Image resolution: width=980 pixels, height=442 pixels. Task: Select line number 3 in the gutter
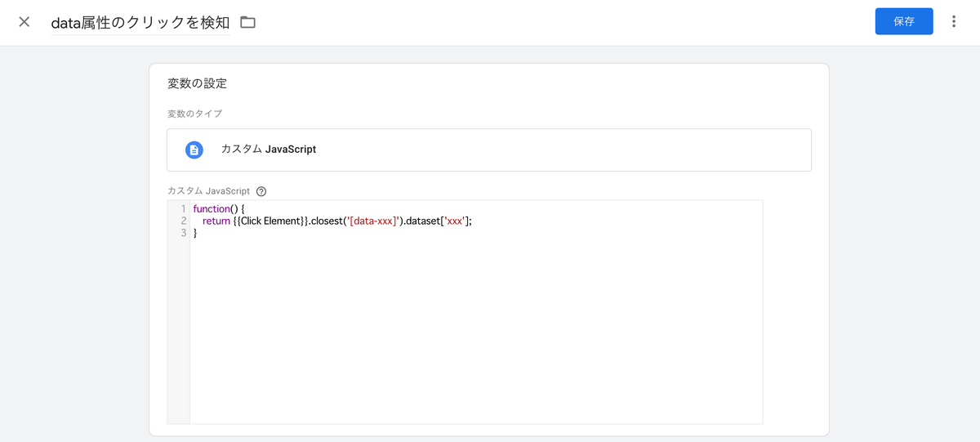[x=183, y=233]
